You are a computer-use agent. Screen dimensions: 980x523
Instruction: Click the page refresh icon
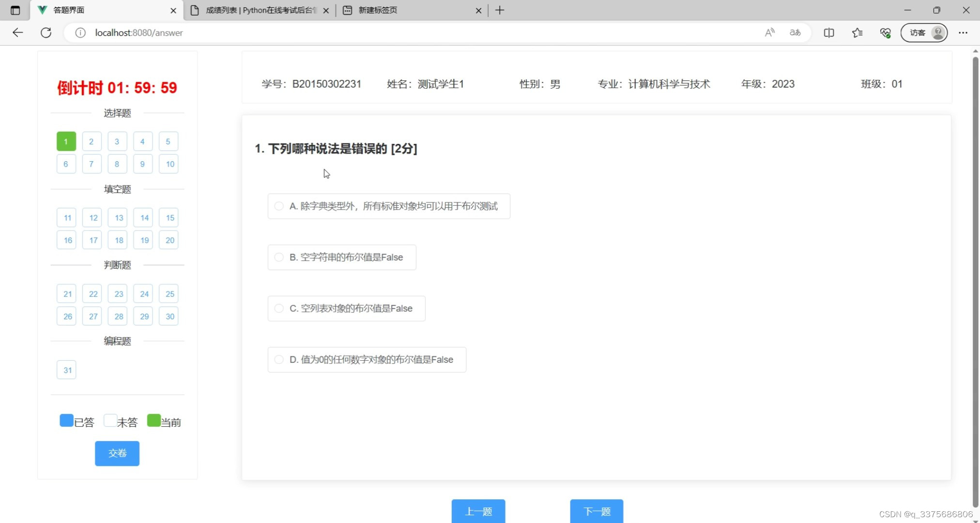[46, 32]
